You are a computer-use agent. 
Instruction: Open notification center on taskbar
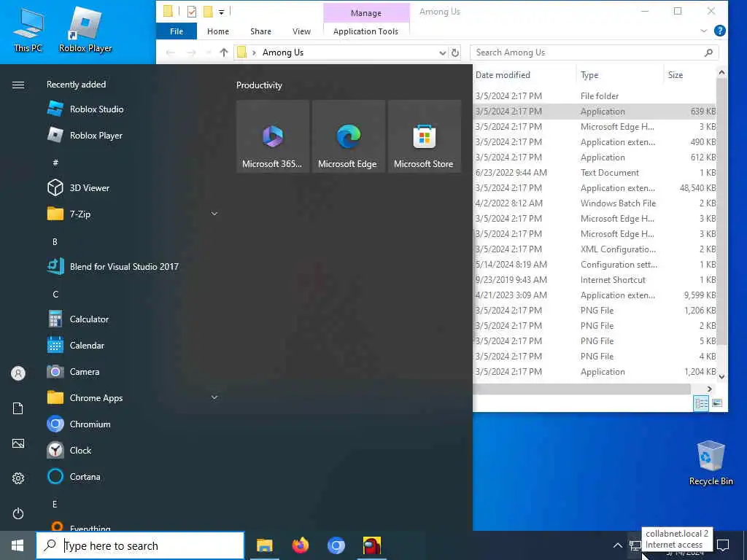point(723,545)
